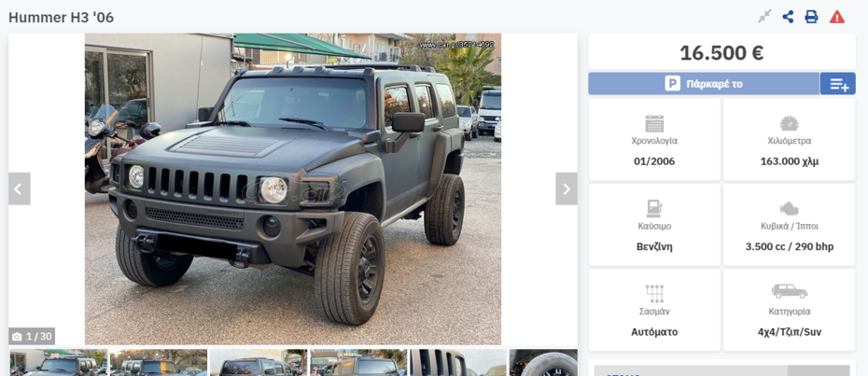Viewport: 868px width, 376px height.
Task: Click the main Hummer H3 photo
Action: (293, 188)
